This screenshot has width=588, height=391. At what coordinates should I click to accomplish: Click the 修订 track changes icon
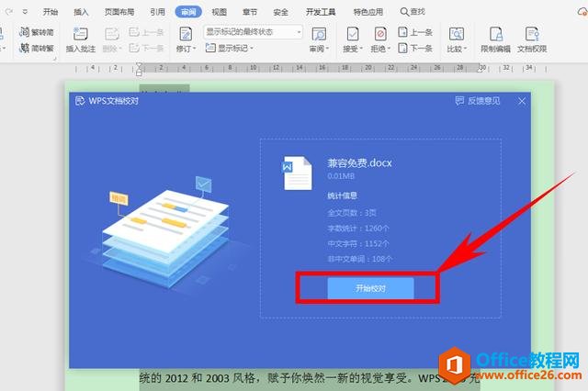(x=186, y=34)
